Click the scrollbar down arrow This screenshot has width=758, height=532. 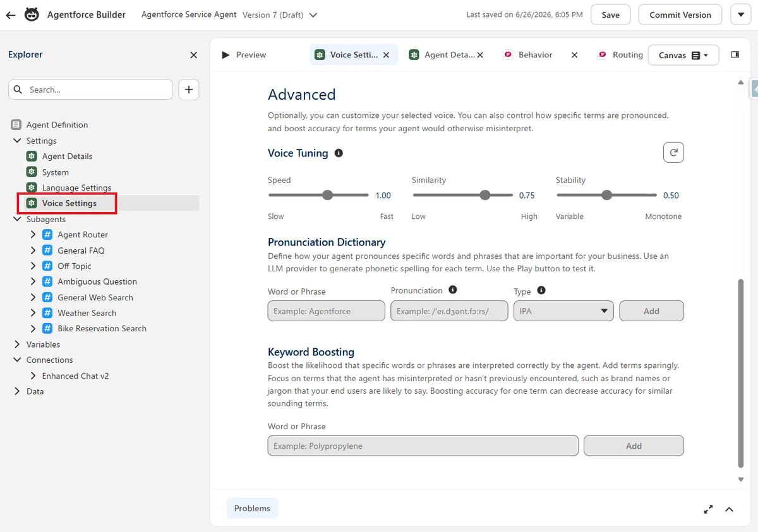tap(741, 480)
